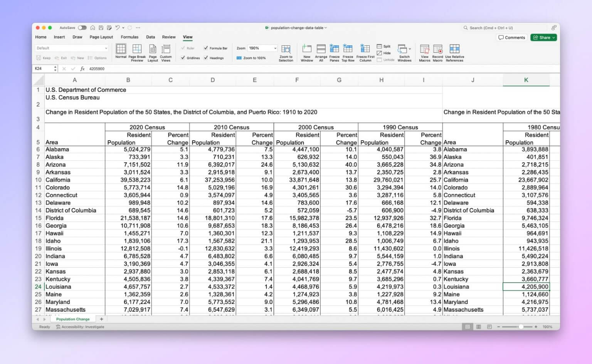Start Record Macro
Viewport: 592px width, 364px height.
437,52
